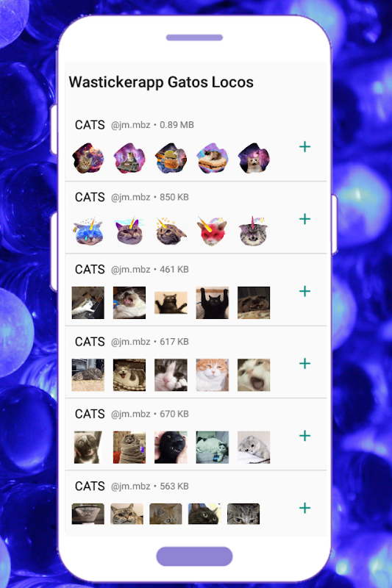Image resolution: width=392 pixels, height=588 pixels.
Task: Select the red unicorn cat sticker
Action: coord(213,231)
